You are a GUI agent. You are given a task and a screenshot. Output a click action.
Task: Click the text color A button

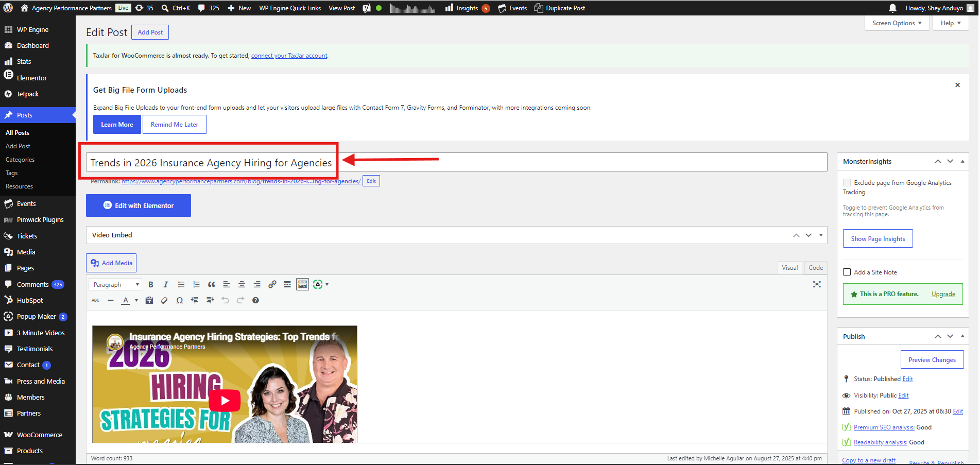point(126,300)
